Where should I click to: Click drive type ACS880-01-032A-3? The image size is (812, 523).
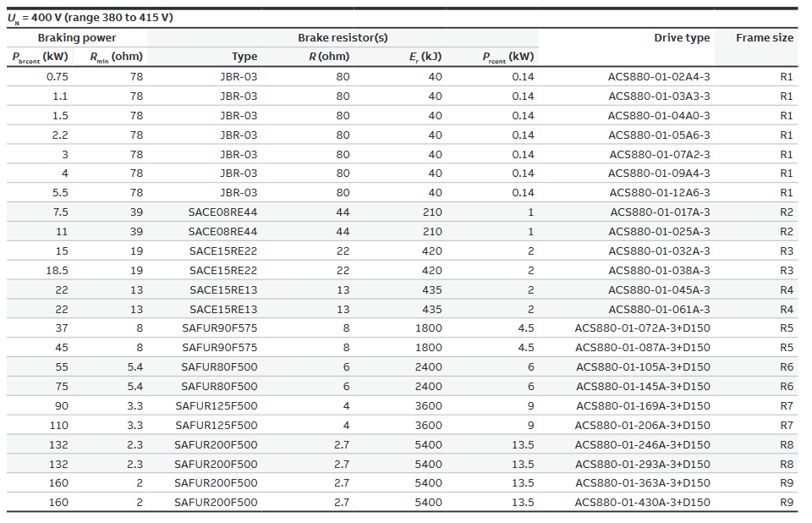pos(659,250)
